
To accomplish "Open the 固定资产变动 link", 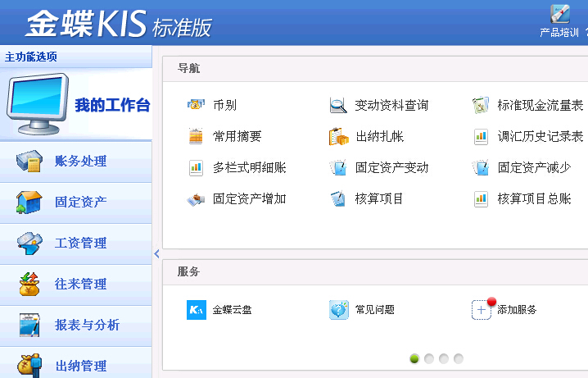I will (x=391, y=167).
